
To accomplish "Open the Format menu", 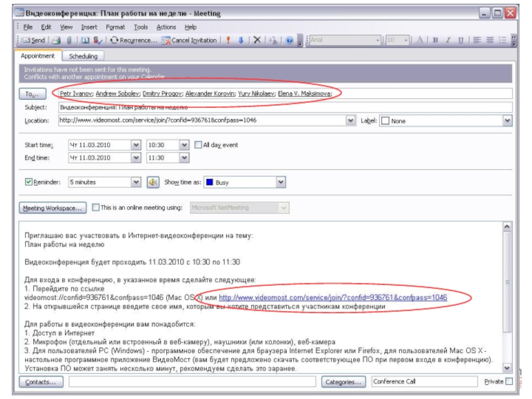I will (115, 27).
